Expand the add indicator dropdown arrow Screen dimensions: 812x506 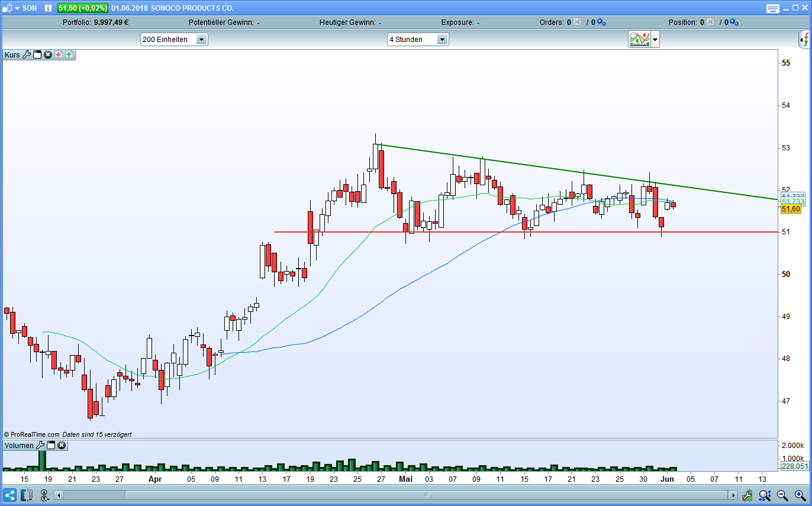pyautogui.click(x=655, y=40)
